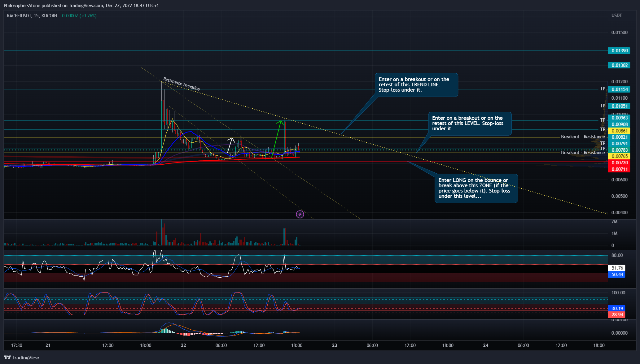The height and width of the screenshot is (364, 640).
Task: Click the 0.01390 price label
Action: click(x=619, y=51)
